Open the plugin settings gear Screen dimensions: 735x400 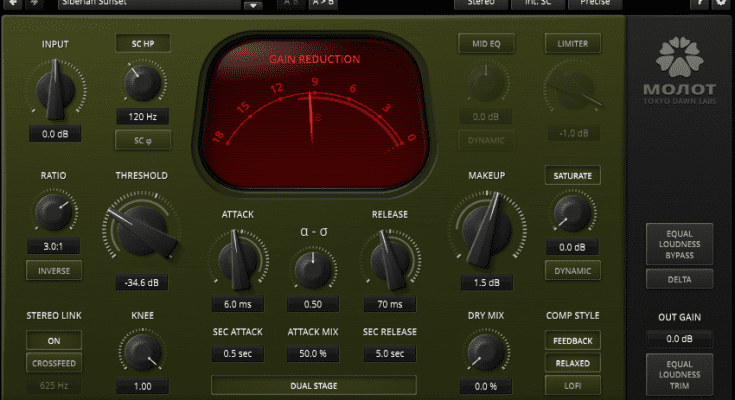[720, 4]
